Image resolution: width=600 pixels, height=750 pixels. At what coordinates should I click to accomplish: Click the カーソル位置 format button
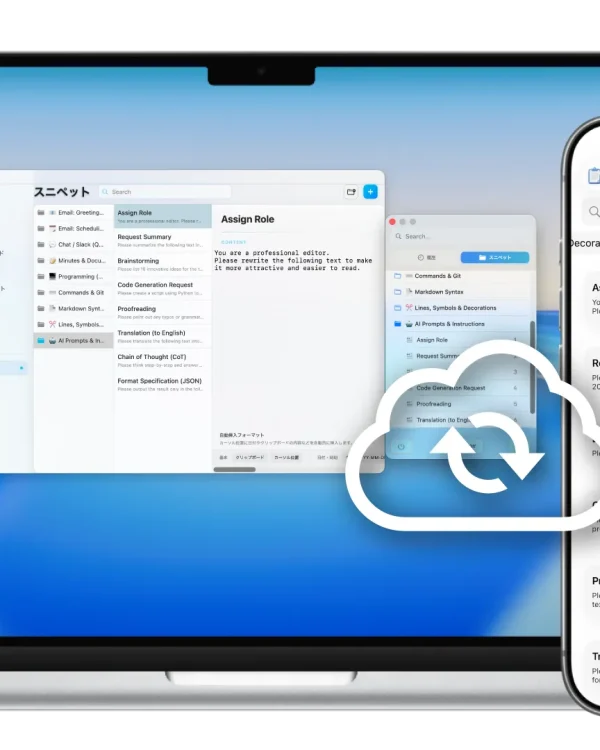287,457
